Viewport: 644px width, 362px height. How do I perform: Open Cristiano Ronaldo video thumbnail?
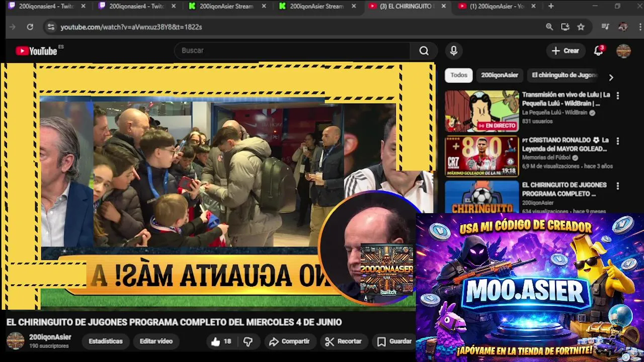click(481, 156)
